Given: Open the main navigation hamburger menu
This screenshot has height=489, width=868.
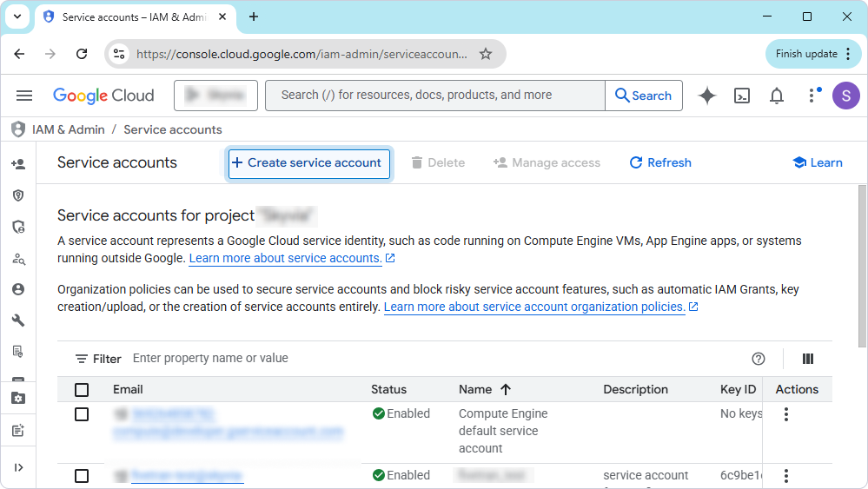Looking at the screenshot, I should point(23,96).
